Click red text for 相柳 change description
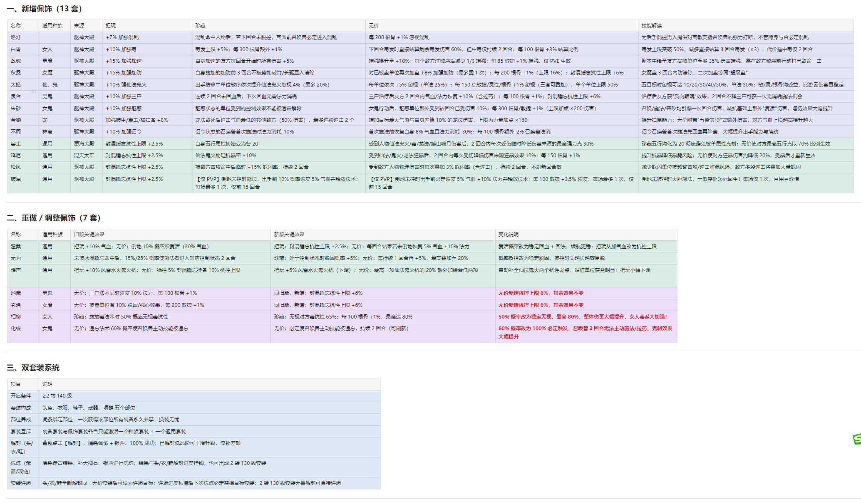This screenshot has width=861, height=504. click(x=583, y=317)
